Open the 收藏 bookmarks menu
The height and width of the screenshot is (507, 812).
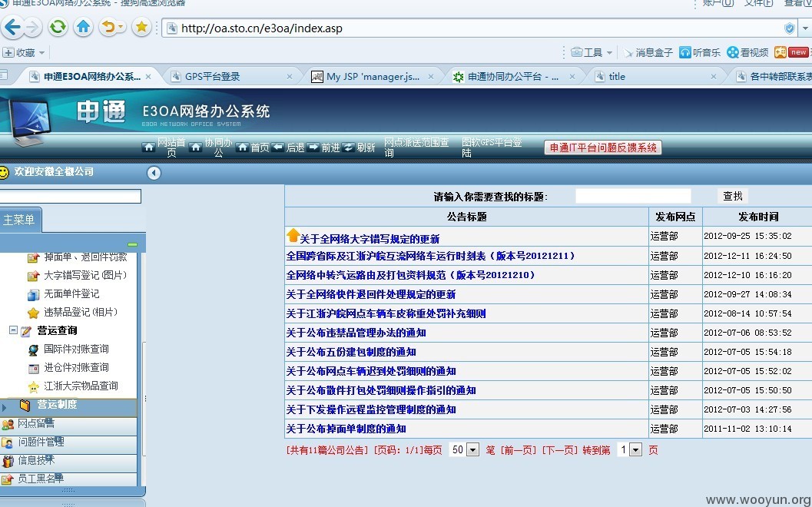click(x=24, y=53)
